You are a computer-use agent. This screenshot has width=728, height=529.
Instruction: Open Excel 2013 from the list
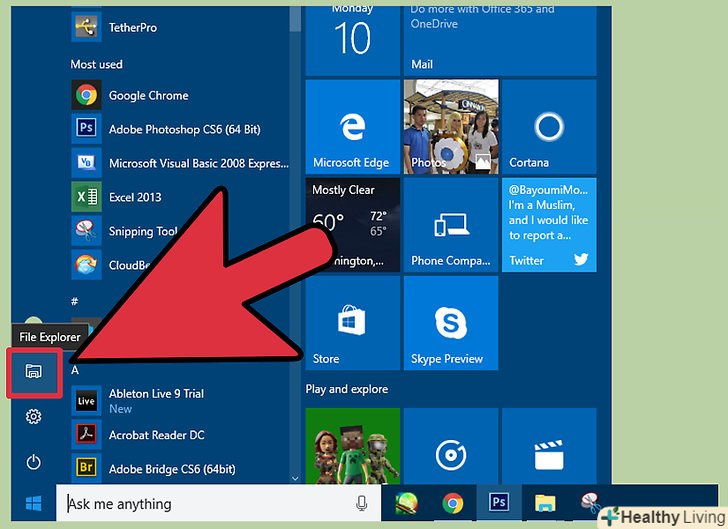[134, 197]
